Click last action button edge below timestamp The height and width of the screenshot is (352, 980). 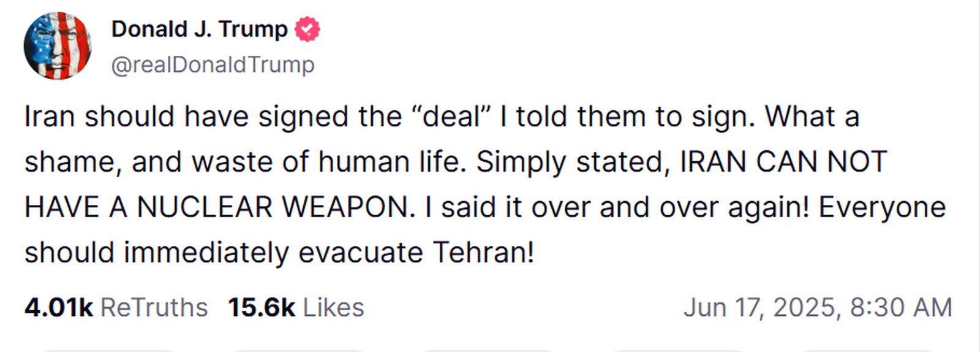[869, 350]
